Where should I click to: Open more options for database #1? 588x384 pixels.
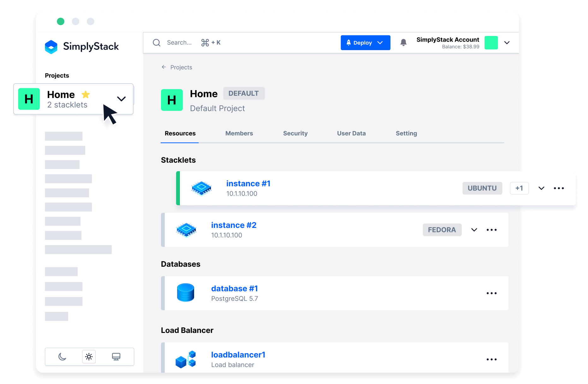[x=491, y=293]
